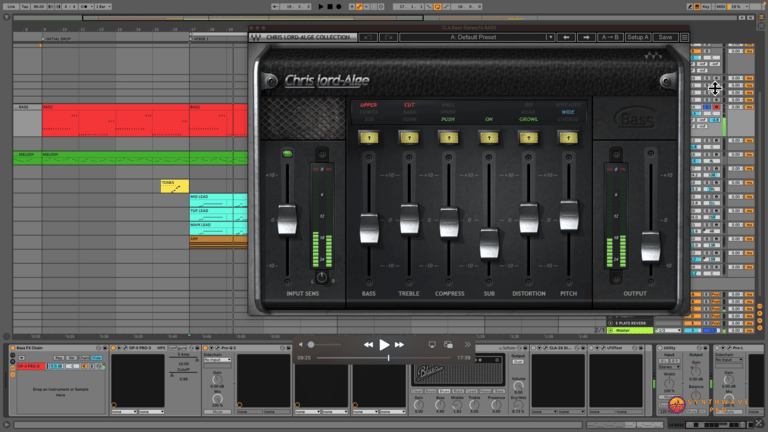Viewport: 768px width, 432px height.
Task: Click picture-in-picture icon in video overlay
Action: [x=448, y=345]
